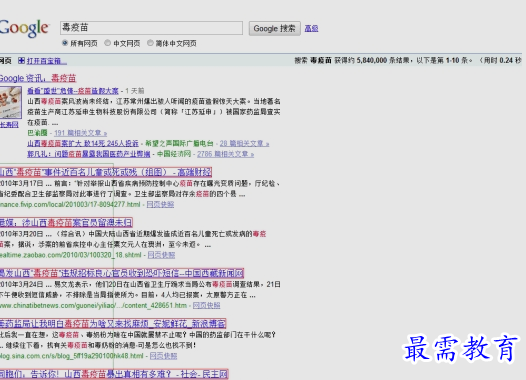Open the 打开百宝箱 link

click(x=47, y=61)
